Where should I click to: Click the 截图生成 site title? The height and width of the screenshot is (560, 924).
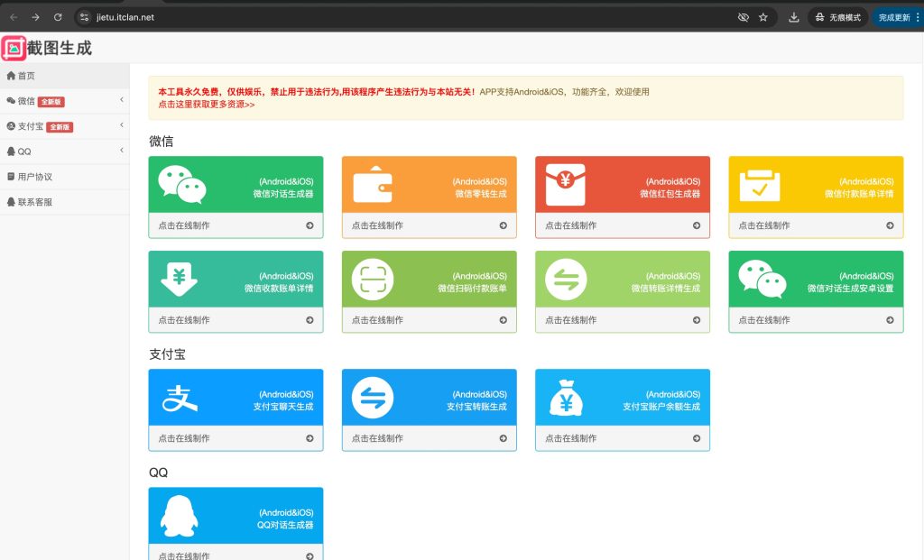60,49
